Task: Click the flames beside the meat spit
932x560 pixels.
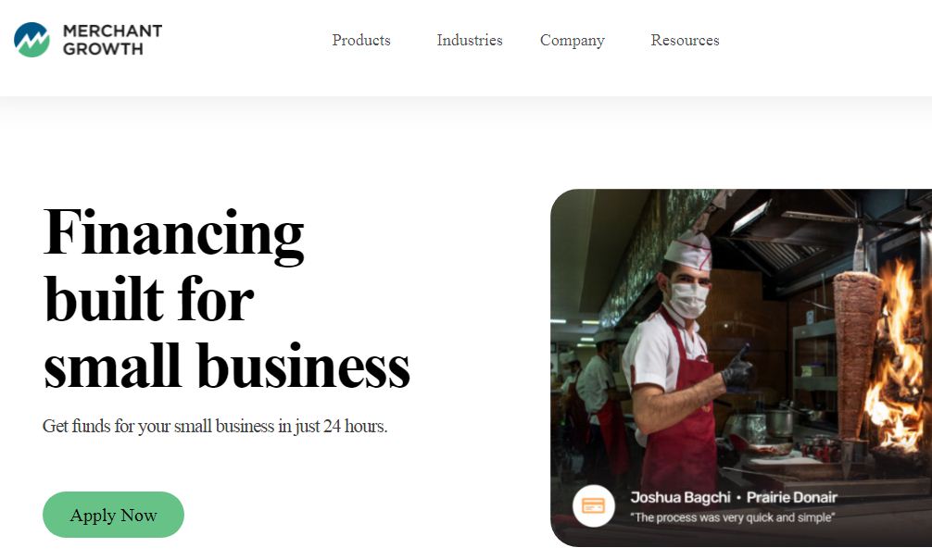Action: 898,356
